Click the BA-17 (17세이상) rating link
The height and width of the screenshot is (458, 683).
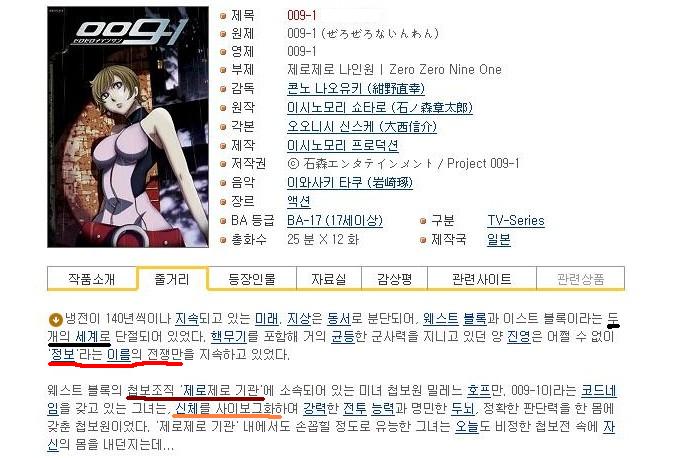tap(335, 221)
